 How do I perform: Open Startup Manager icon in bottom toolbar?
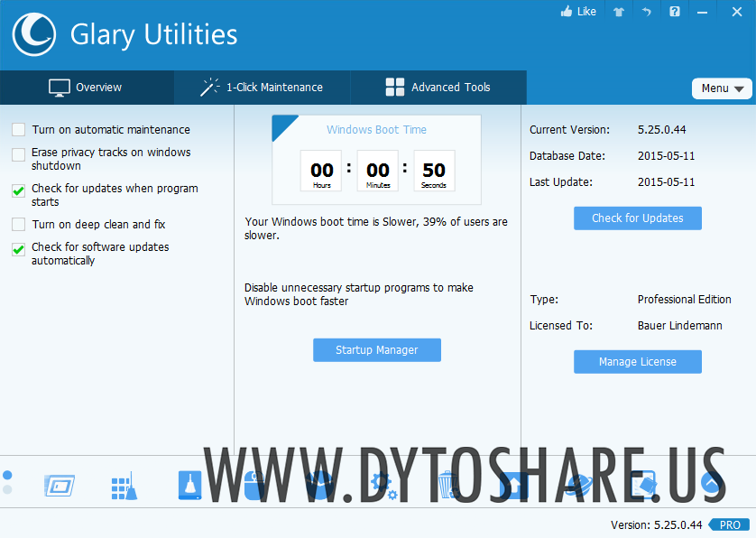pyautogui.click(x=60, y=486)
